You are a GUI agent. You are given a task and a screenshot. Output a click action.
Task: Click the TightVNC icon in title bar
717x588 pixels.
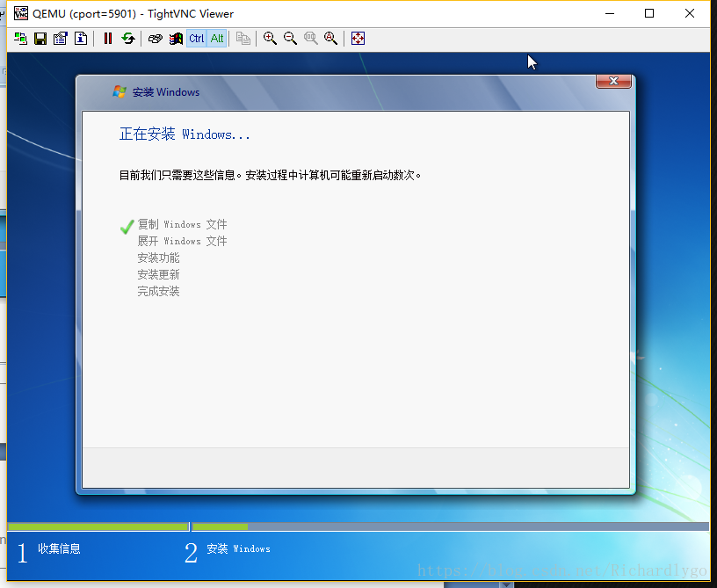[21, 14]
